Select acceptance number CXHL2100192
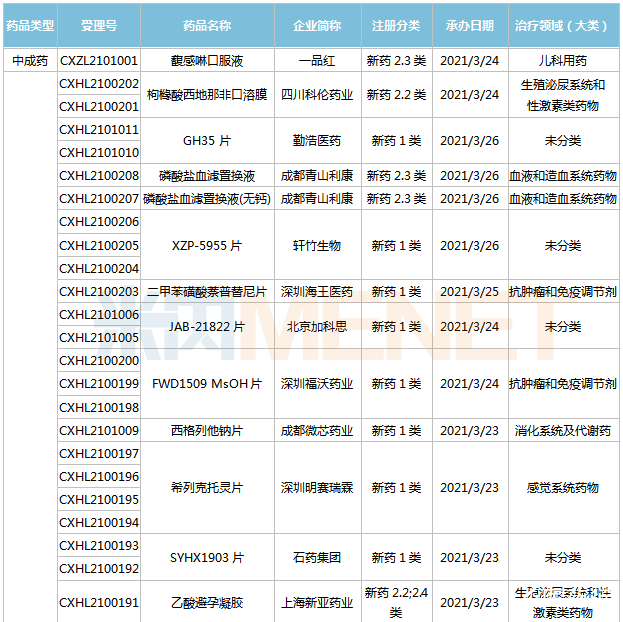Screen dimensions: 623x622 99,569
